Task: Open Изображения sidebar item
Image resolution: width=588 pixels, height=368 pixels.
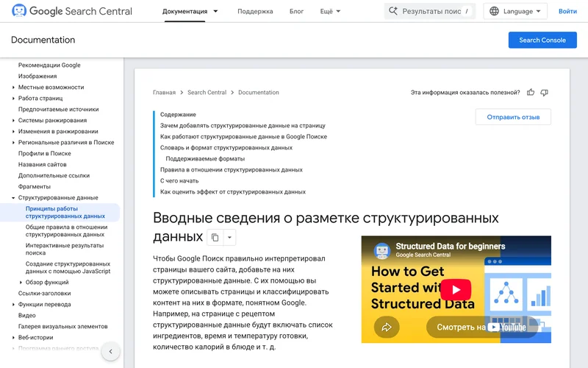Action: [x=37, y=77]
